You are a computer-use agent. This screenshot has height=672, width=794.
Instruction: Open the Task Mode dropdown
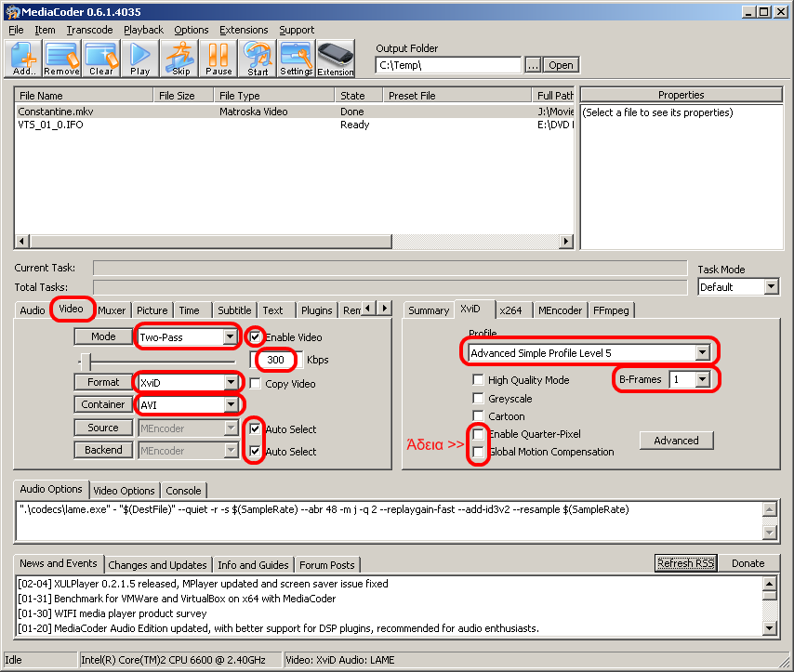pyautogui.click(x=771, y=286)
